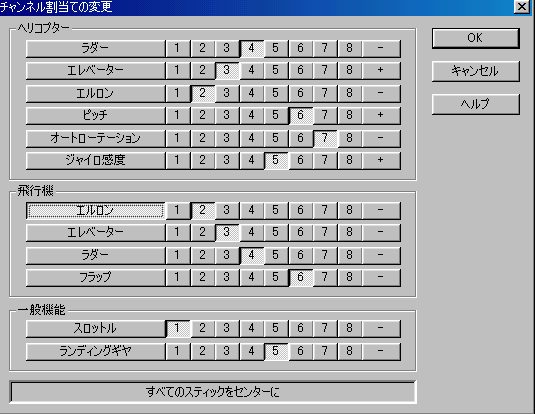535x414 pixels.
Task: Set helicopter エレベーター to channel 4
Action: click(251, 70)
